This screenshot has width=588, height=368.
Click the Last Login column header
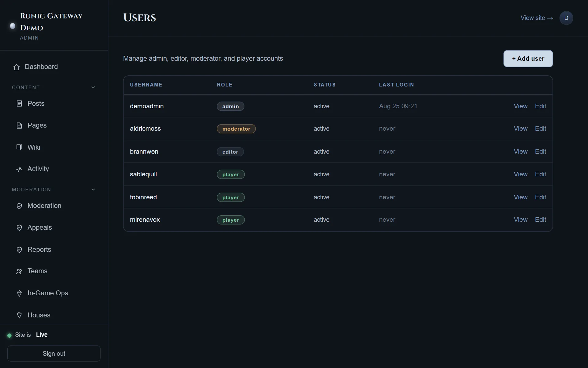tap(396, 85)
